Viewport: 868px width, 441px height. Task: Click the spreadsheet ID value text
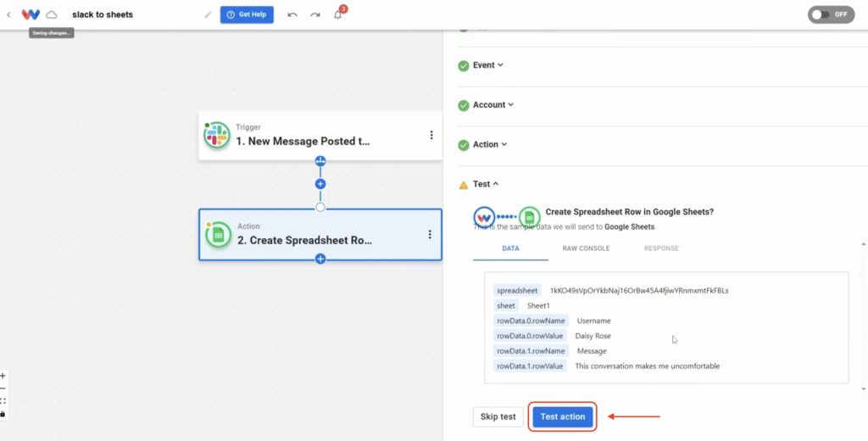[x=639, y=290]
